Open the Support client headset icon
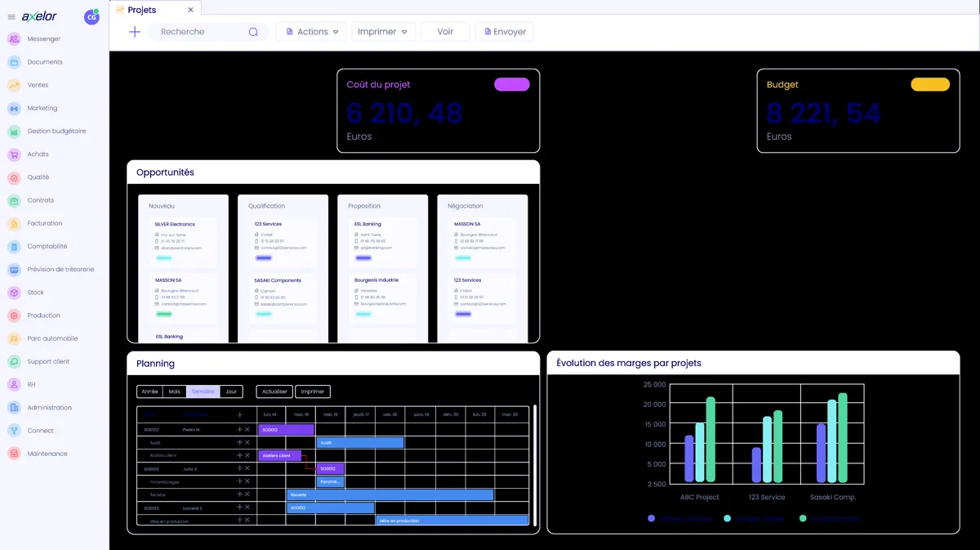 [14, 361]
